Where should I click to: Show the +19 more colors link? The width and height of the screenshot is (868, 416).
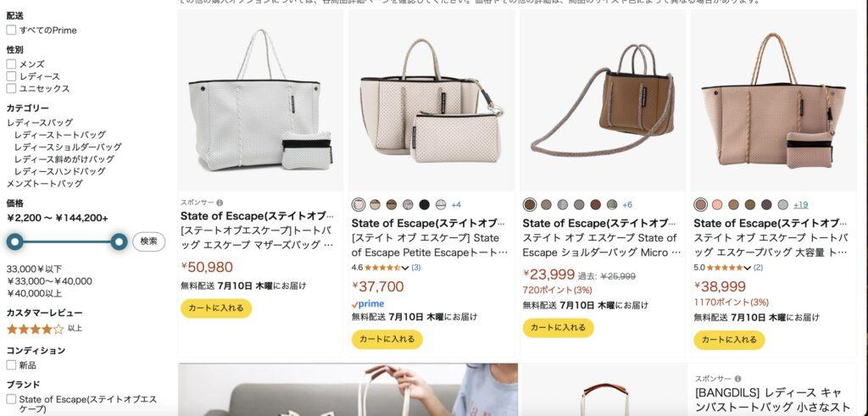pyautogui.click(x=800, y=205)
